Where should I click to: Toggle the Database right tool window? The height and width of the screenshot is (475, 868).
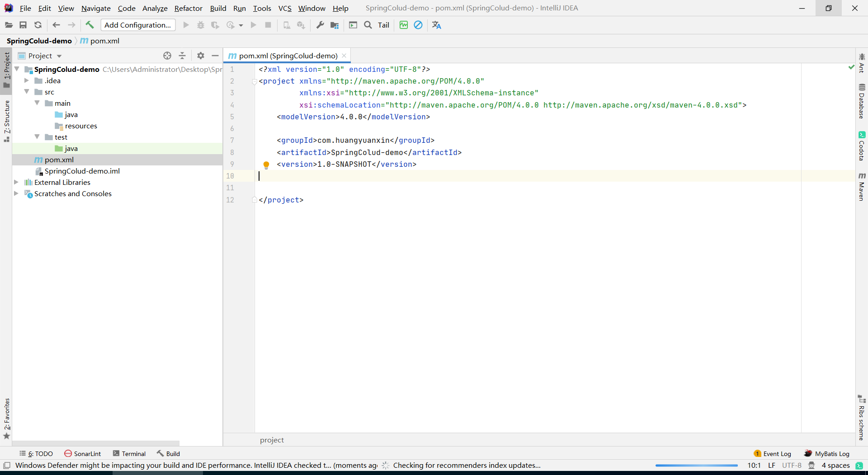pos(862,101)
